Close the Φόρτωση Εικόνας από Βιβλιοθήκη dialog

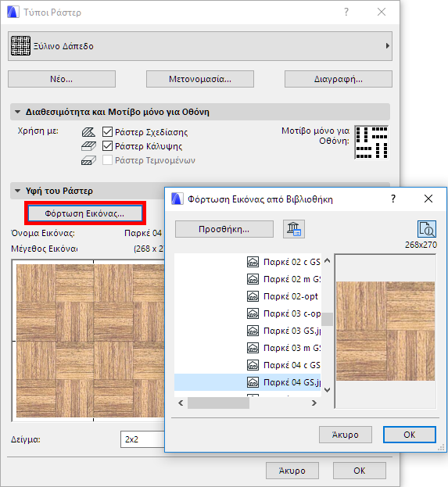pos(428,199)
